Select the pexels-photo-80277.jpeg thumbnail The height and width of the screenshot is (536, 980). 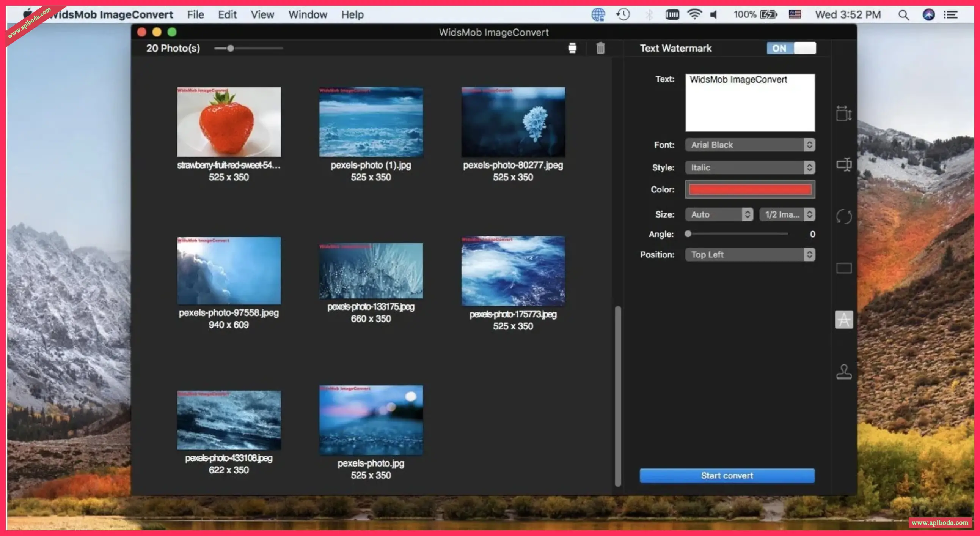[513, 122]
